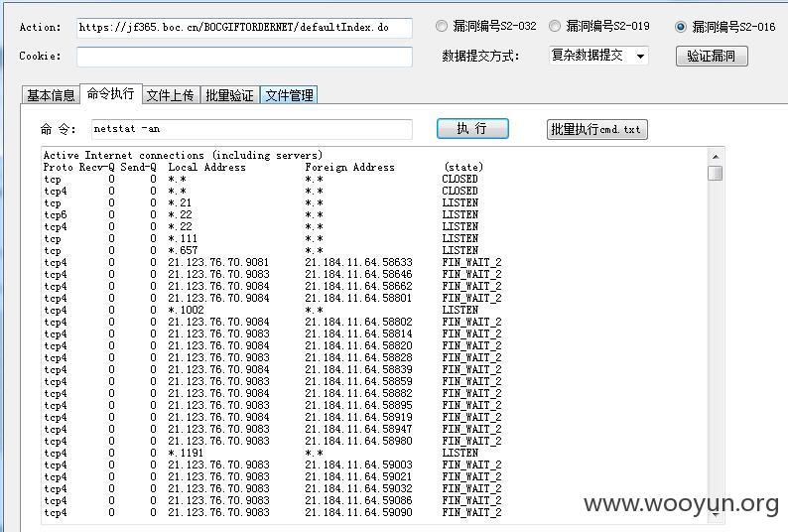
Task: Click foreign address 21.184.11.64.59003
Action: pyautogui.click(x=358, y=465)
